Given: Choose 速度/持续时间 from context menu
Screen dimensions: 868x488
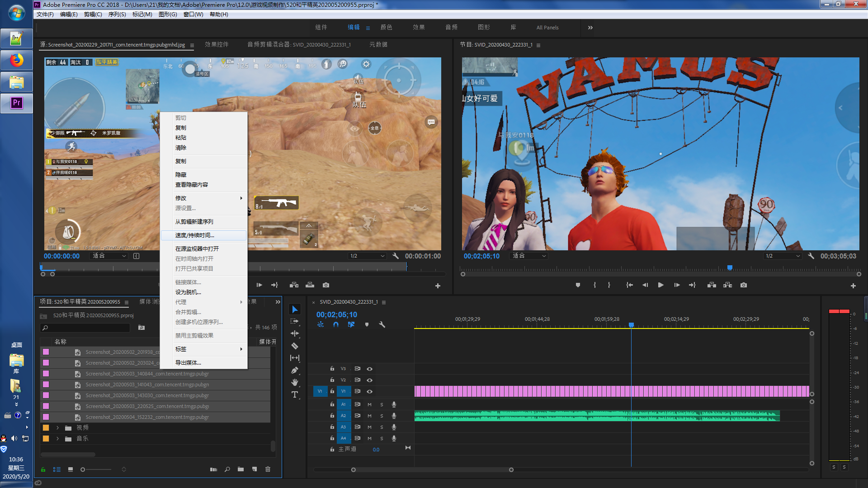Looking at the screenshot, I should pyautogui.click(x=203, y=235).
